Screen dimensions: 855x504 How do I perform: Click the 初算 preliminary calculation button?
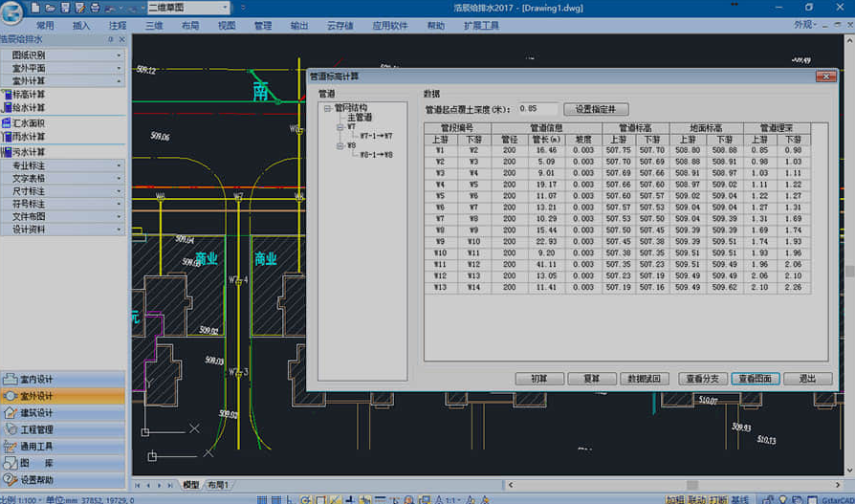point(539,379)
